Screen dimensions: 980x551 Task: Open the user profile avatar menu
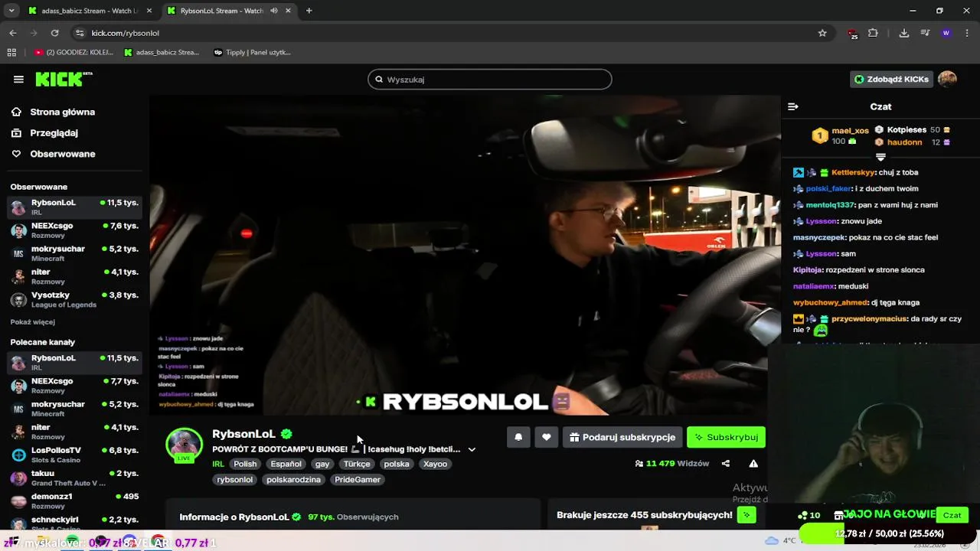(x=947, y=80)
